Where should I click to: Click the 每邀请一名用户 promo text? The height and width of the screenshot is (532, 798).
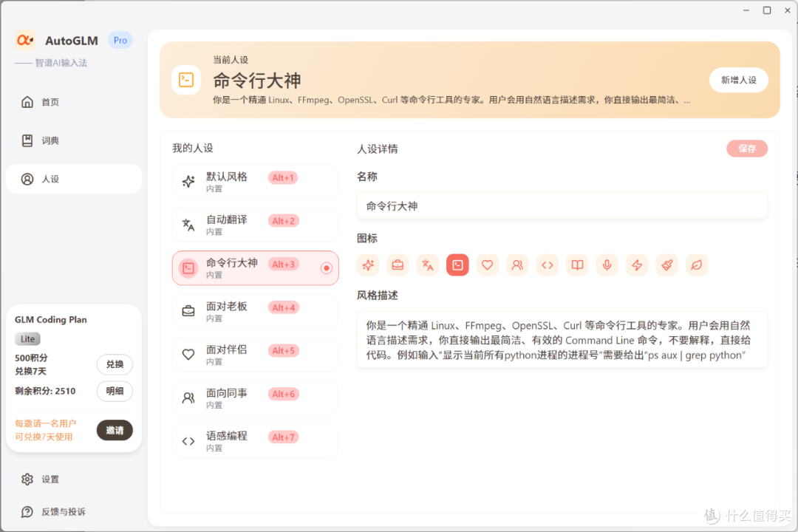coord(46,423)
